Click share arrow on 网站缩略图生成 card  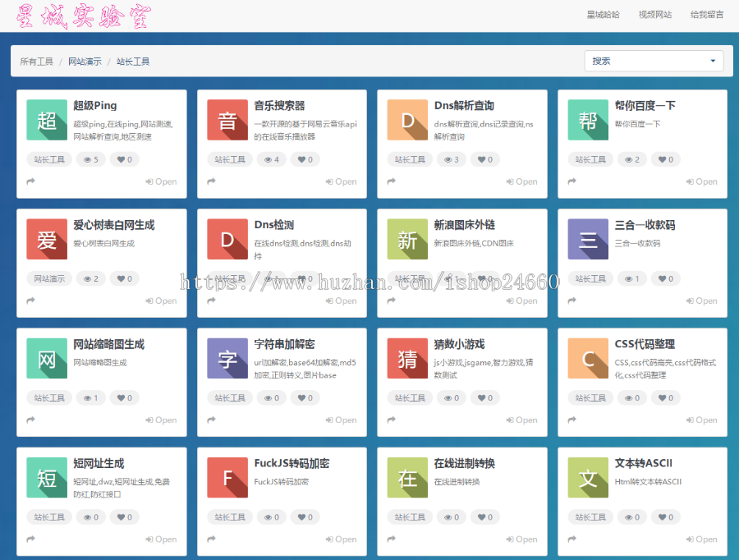31,420
